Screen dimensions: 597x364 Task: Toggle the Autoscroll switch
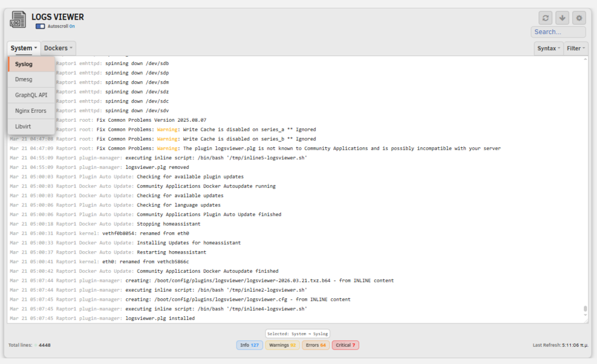click(x=40, y=26)
